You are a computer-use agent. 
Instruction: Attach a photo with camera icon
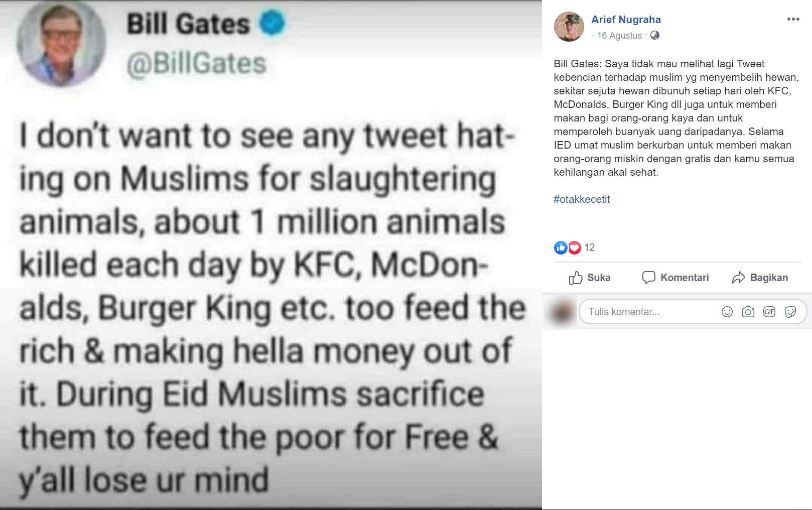[748, 312]
